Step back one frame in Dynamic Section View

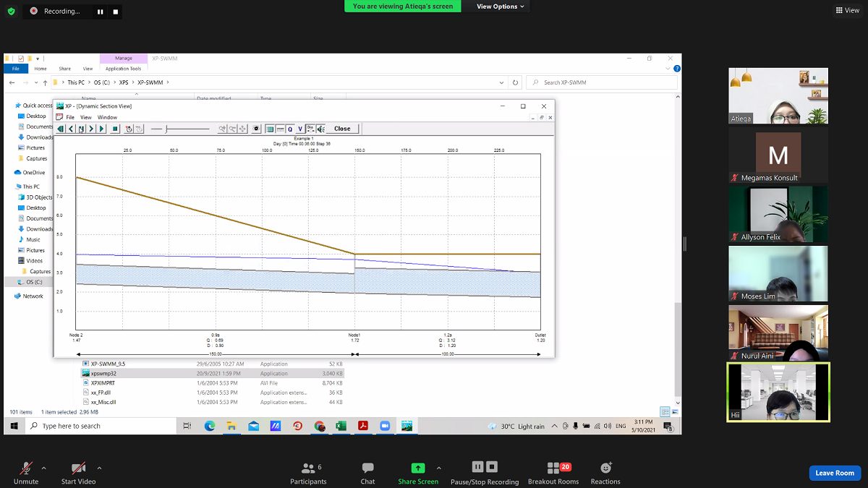point(71,129)
